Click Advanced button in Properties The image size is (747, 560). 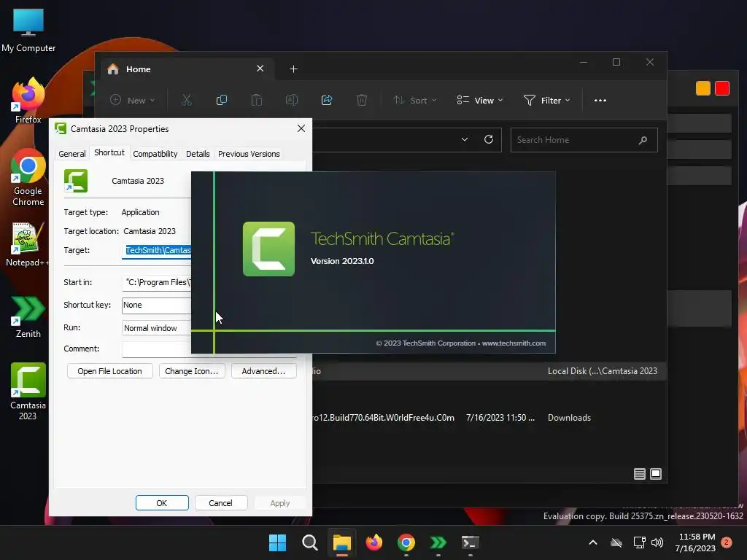point(263,371)
